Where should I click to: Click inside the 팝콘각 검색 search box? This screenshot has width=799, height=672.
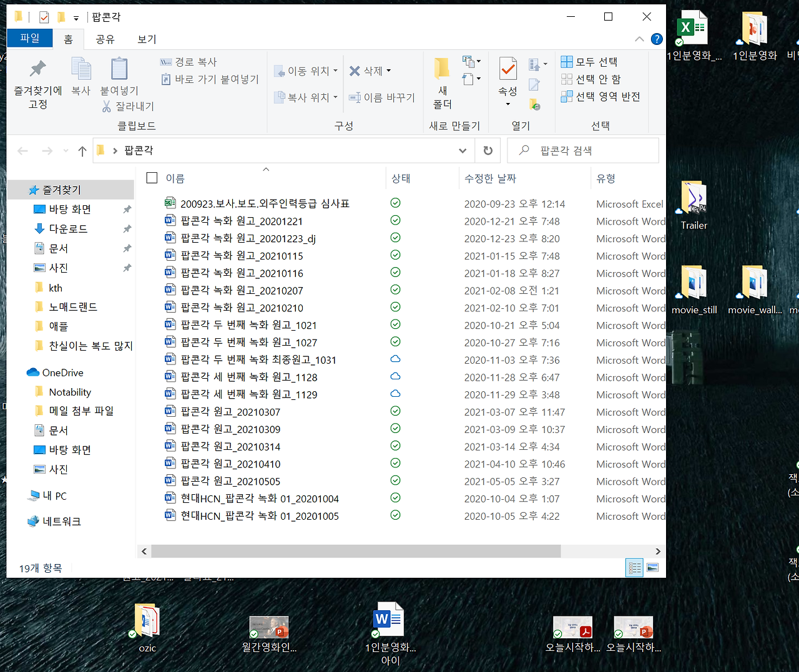click(583, 150)
